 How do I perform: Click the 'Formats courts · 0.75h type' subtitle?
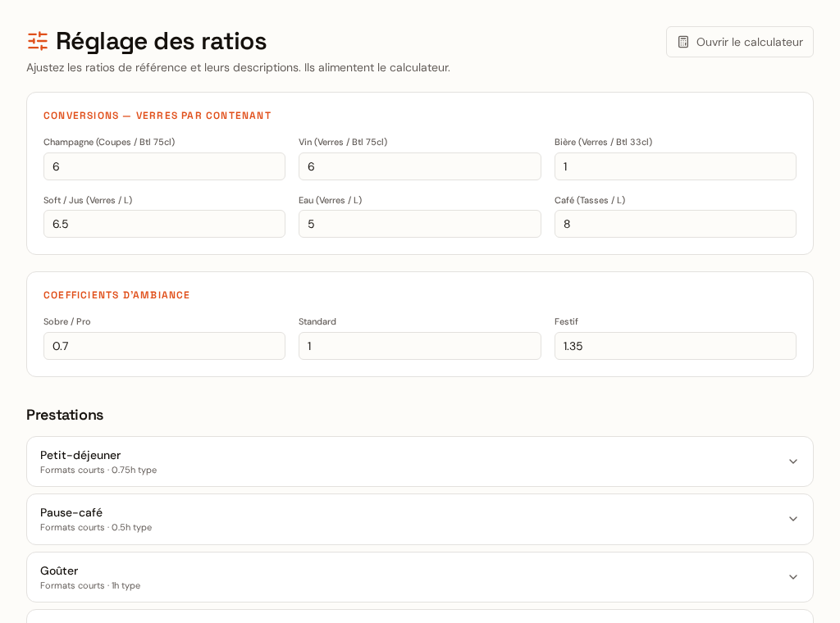[98, 470]
